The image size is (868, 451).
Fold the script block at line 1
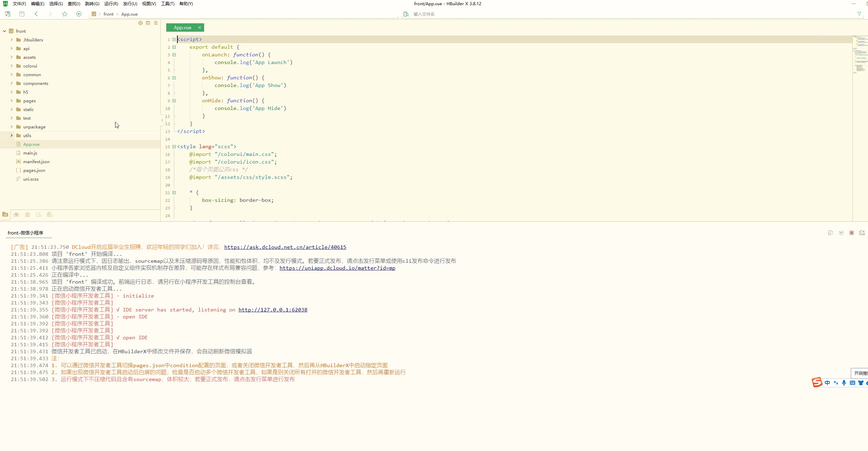point(174,40)
